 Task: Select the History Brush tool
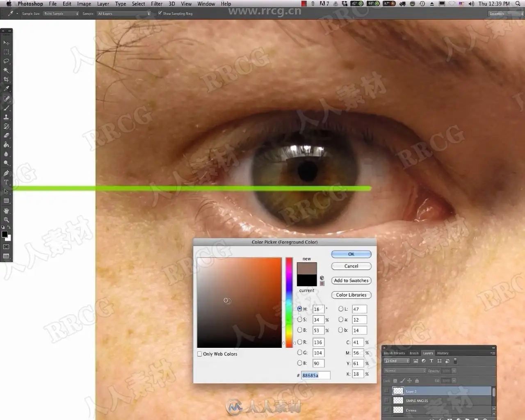pos(6,126)
